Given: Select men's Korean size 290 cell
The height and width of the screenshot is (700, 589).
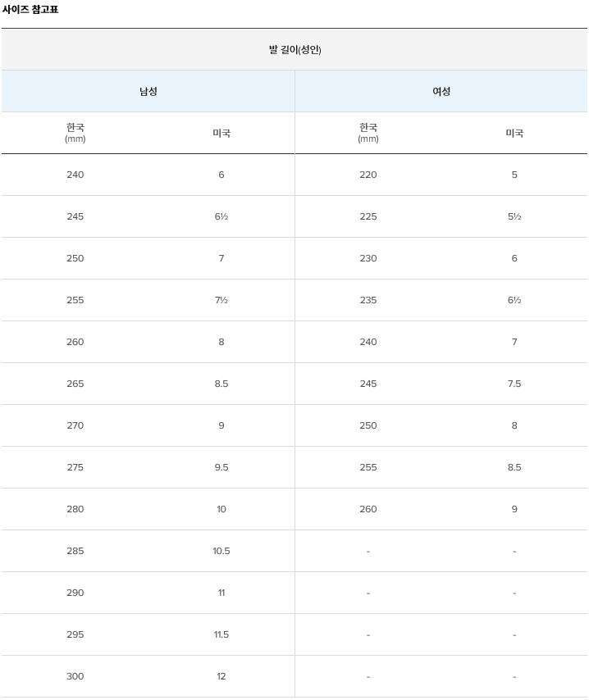Looking at the screenshot, I should 75,593.
